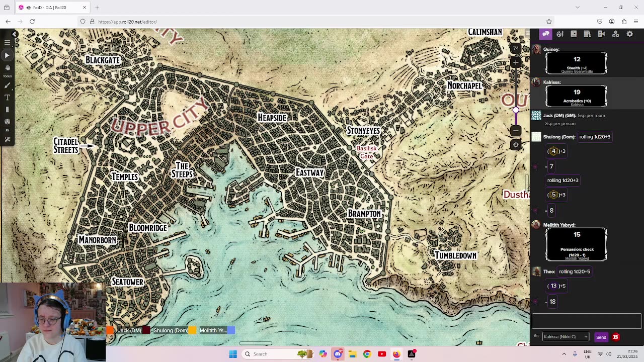Click the rolled 4 die result
Image resolution: width=644 pixels, height=362 pixels.
pos(553,151)
